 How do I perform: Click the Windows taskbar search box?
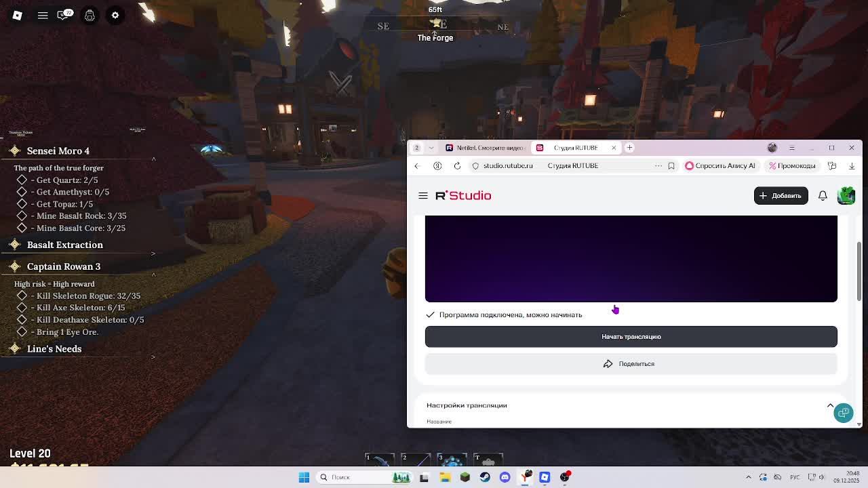[363, 477]
